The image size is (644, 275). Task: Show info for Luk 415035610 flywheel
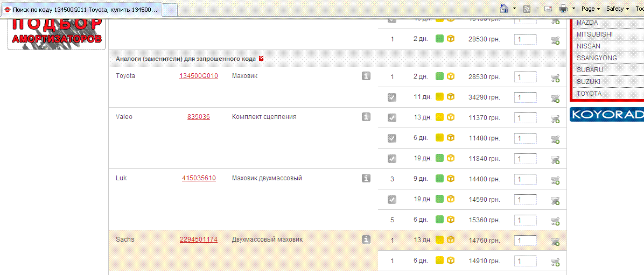point(366,178)
